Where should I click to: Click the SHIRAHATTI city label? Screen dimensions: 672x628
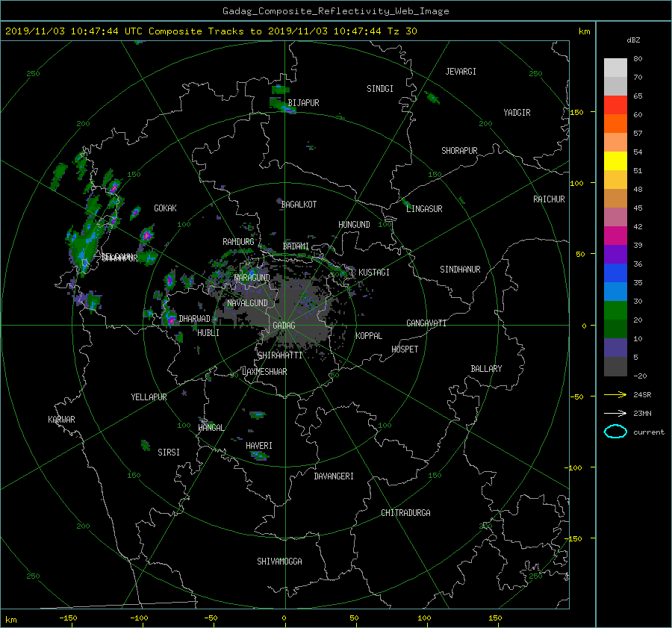280,355
